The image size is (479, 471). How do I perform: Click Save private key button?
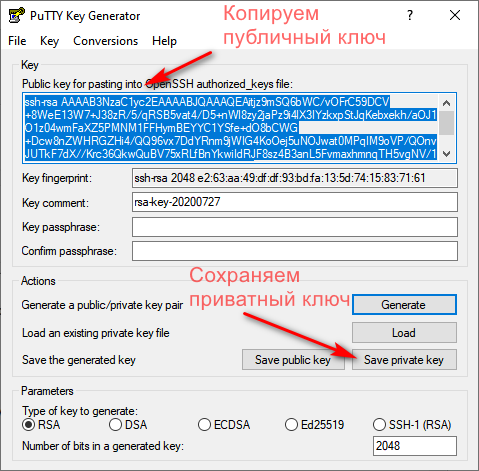pyautogui.click(x=404, y=360)
